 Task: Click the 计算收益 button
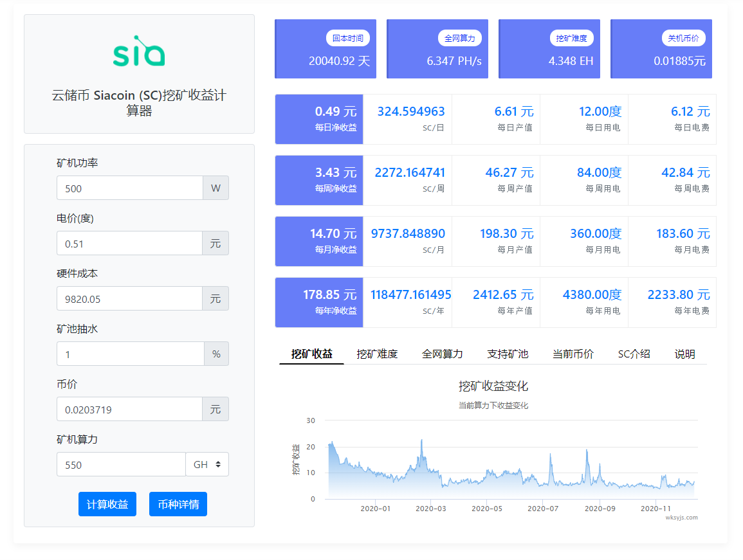click(107, 504)
